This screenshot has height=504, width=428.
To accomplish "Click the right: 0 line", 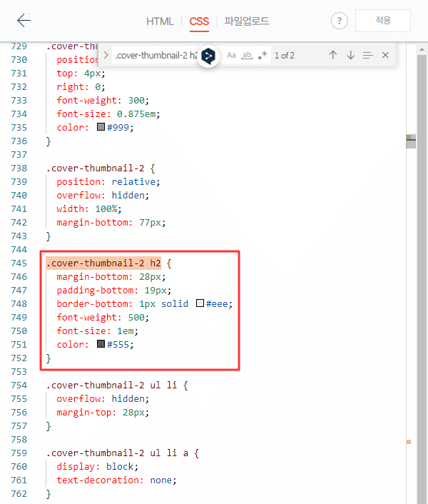I will (x=81, y=87).
